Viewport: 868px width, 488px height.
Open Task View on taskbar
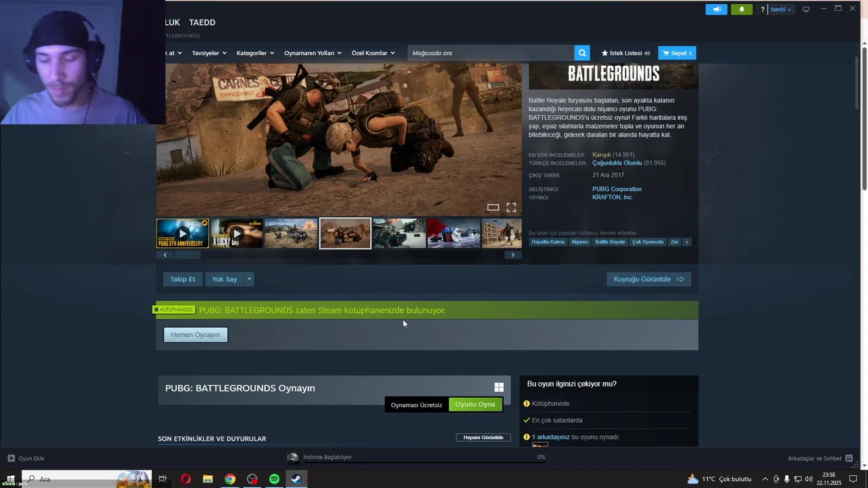coord(163,479)
